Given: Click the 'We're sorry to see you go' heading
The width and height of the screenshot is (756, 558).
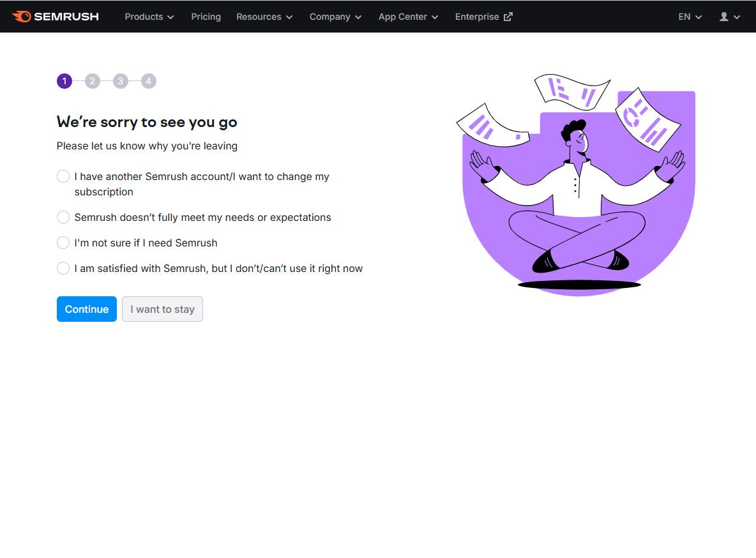Looking at the screenshot, I should point(147,122).
